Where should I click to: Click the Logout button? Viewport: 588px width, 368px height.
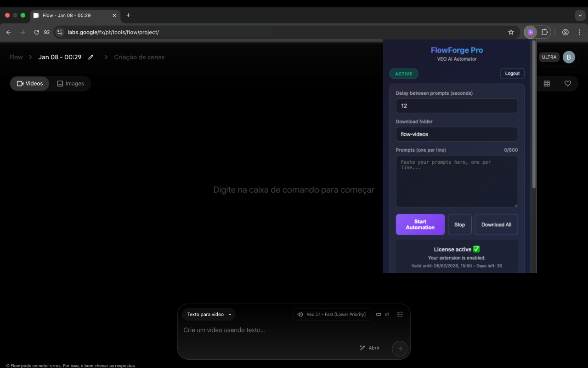click(512, 74)
